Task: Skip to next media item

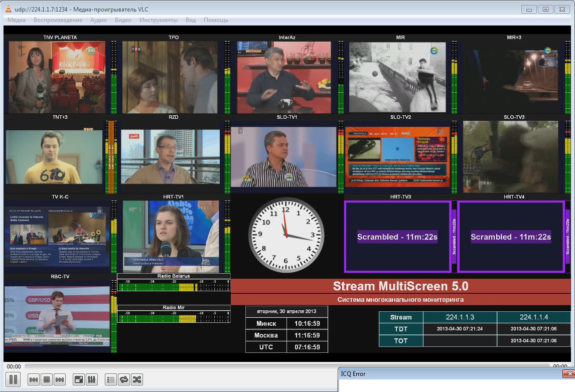Action: (59, 380)
